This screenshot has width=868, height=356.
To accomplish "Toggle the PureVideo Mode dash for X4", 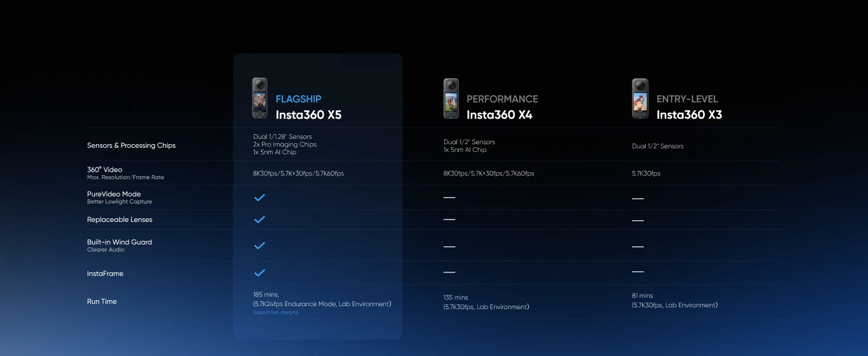I will tap(449, 198).
